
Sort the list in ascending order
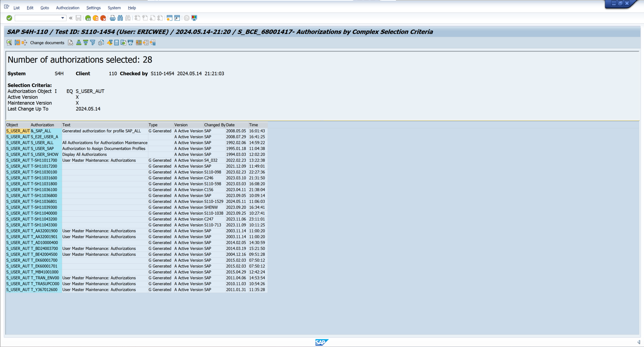click(79, 43)
